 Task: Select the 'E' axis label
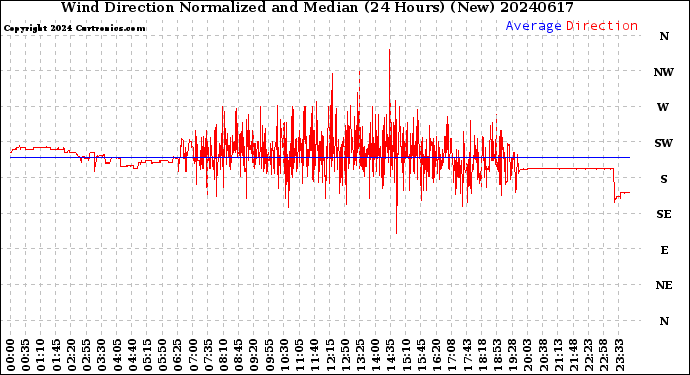click(664, 250)
